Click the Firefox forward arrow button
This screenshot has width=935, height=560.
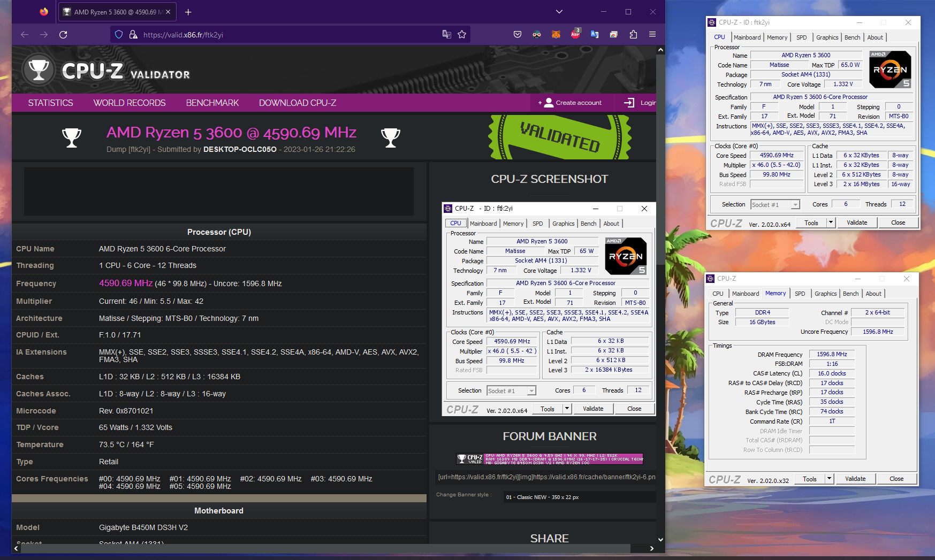(x=44, y=35)
